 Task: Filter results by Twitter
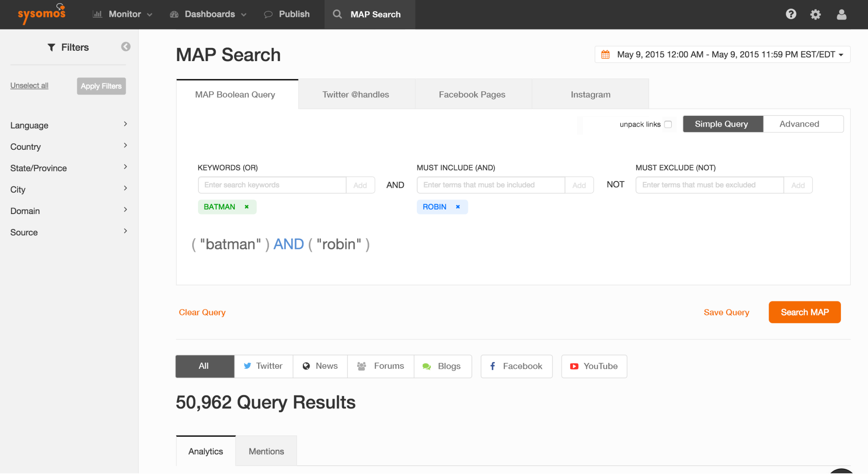point(263,366)
